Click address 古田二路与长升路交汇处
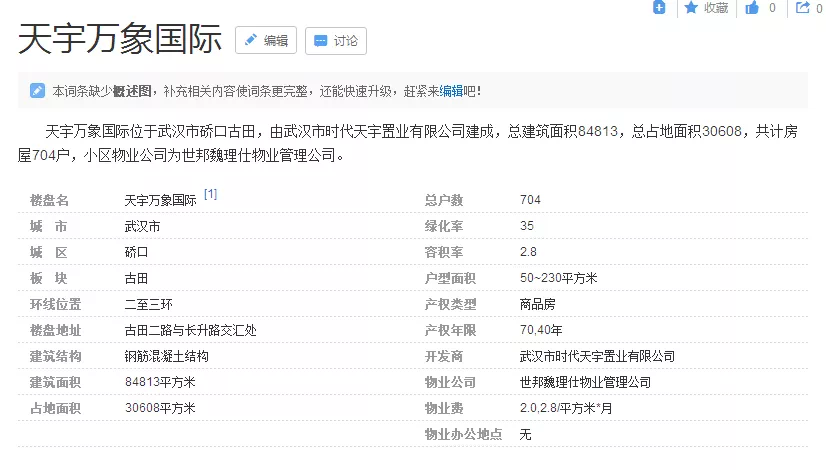Viewport: 826px width, 470px height. point(191,330)
